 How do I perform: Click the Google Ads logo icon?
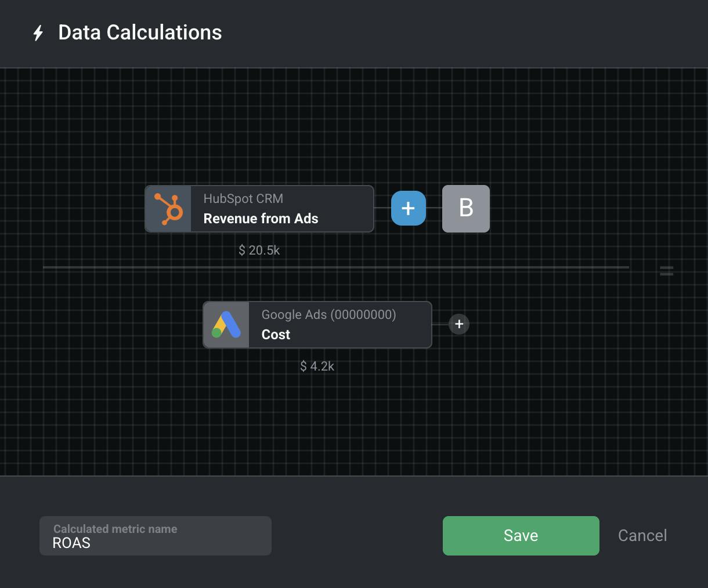pyautogui.click(x=226, y=325)
